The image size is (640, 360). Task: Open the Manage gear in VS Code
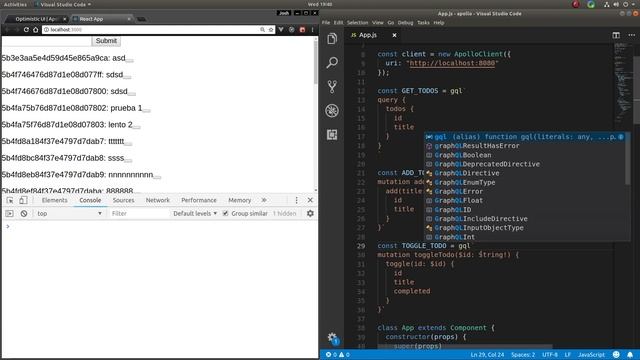[332, 338]
